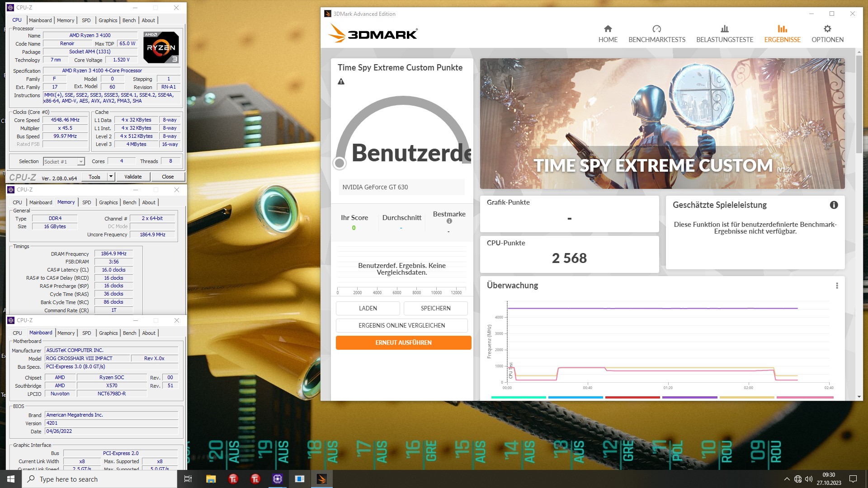Click the Windows Start button
The width and height of the screenshot is (868, 488).
tap(11, 479)
